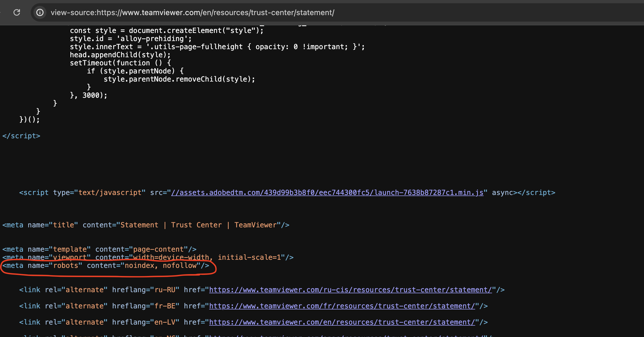Select the view-source URL in the address bar

(x=193, y=12)
